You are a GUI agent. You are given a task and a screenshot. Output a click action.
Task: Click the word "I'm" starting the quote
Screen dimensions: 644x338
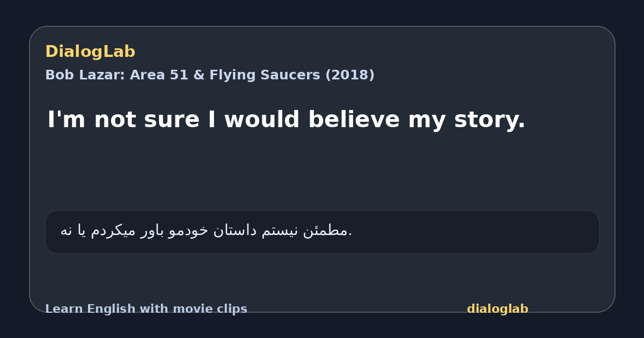pos(67,120)
